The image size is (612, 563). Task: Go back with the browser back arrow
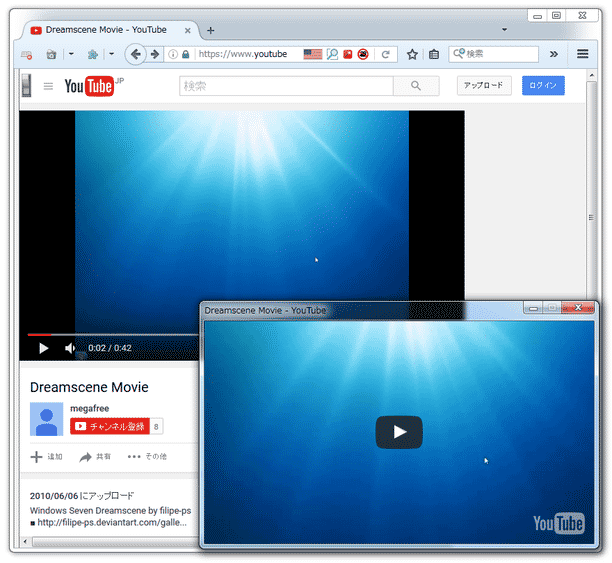(135, 54)
